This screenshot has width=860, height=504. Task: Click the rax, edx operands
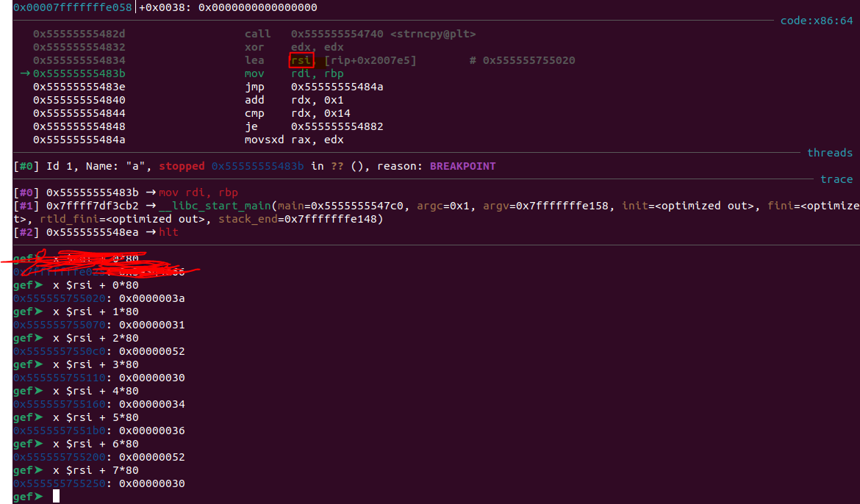(x=317, y=140)
